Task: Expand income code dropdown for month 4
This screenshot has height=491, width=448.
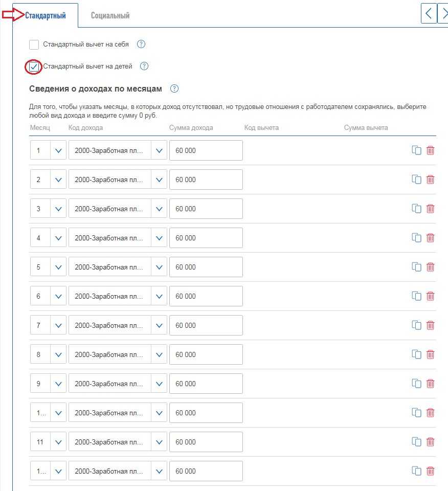Action: (159, 238)
